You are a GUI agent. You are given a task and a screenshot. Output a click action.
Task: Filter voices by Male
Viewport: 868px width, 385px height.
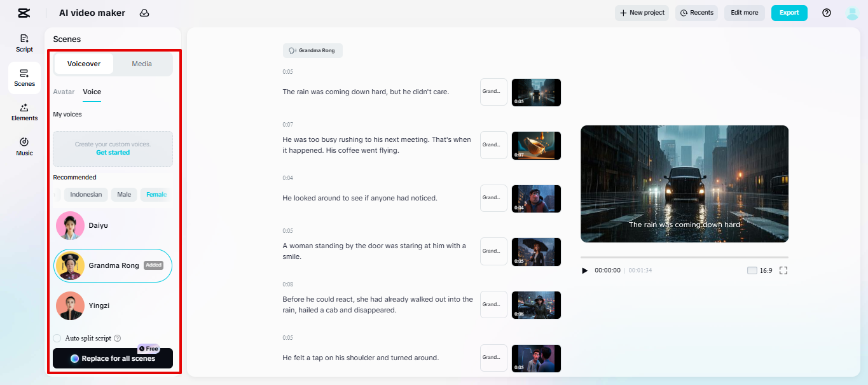(x=124, y=195)
